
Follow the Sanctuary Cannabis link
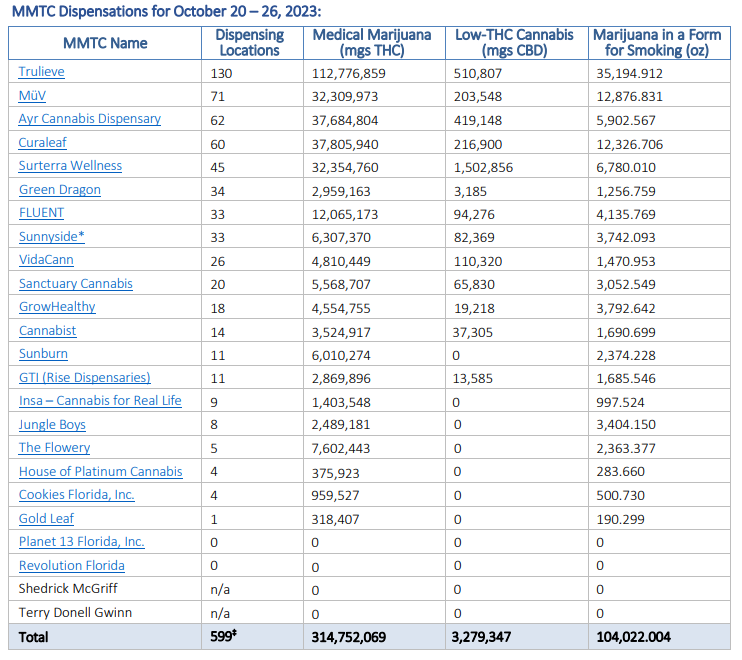(x=76, y=283)
